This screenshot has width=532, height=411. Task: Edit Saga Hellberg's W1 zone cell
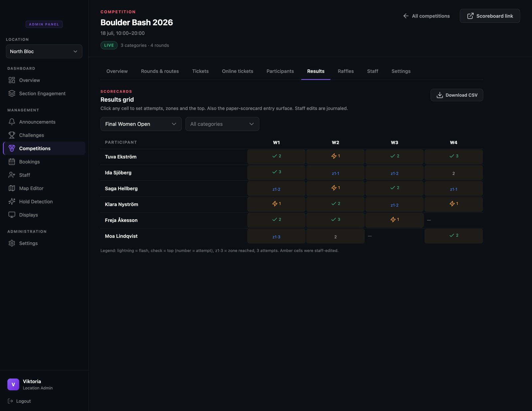click(276, 188)
